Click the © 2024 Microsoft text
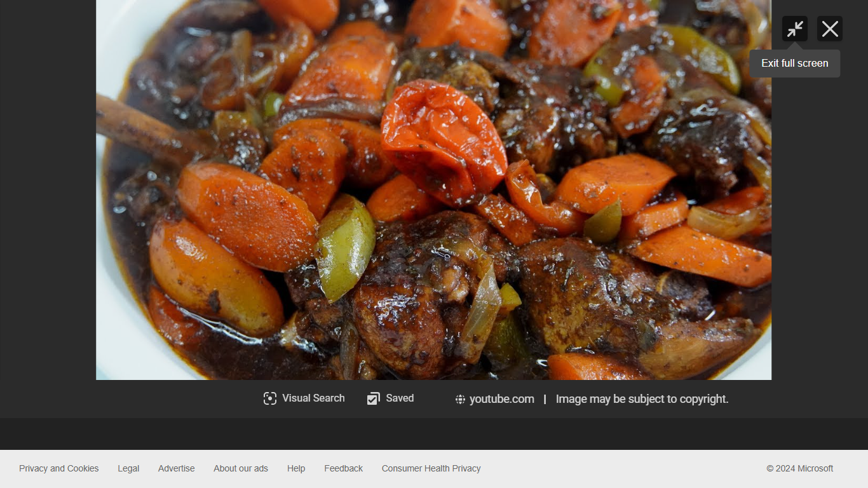 799,468
